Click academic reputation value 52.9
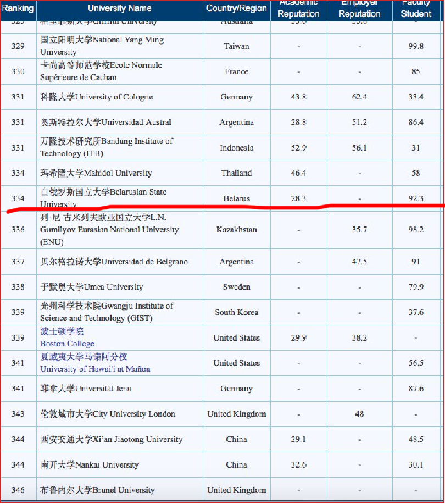445x504 pixels. coord(298,147)
